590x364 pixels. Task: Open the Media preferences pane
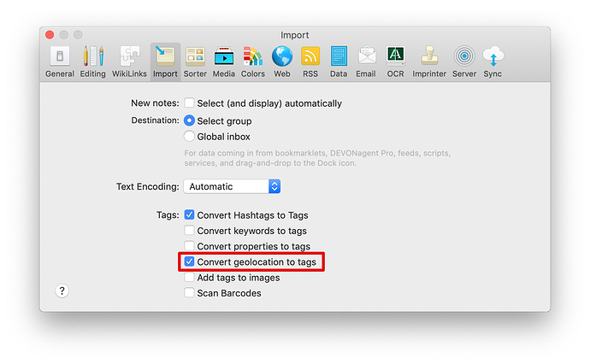click(x=224, y=62)
